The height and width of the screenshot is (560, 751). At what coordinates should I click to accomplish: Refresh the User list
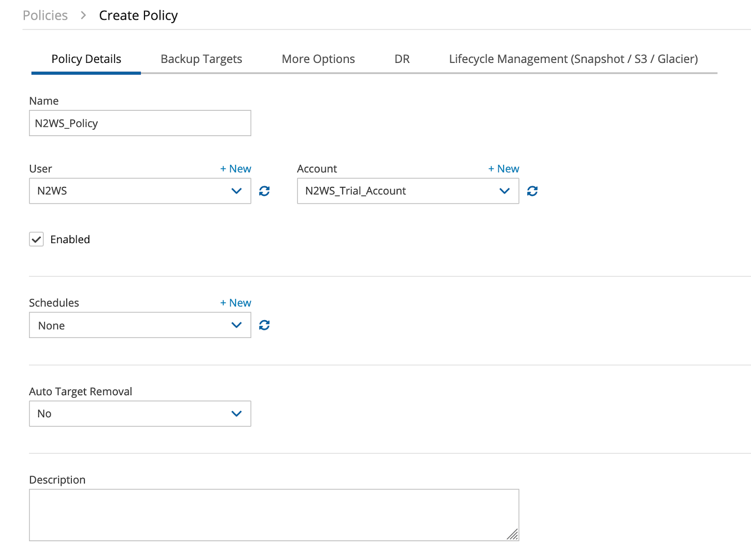point(264,191)
